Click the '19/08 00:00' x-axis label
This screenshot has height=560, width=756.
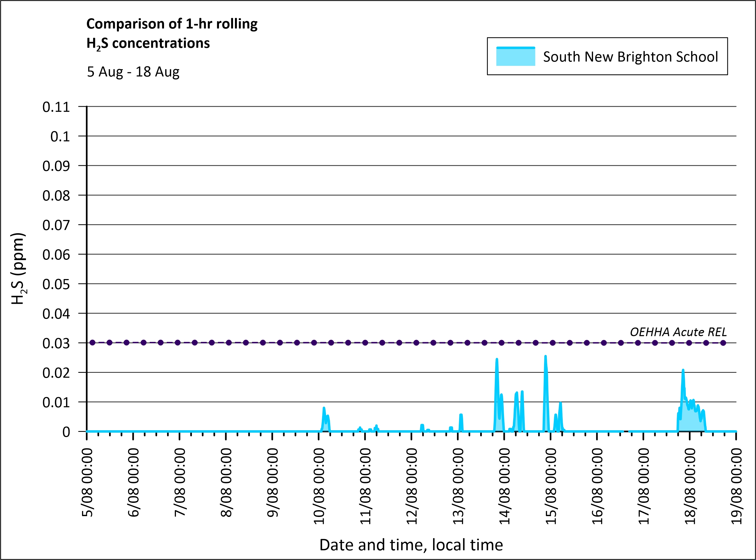tap(737, 486)
